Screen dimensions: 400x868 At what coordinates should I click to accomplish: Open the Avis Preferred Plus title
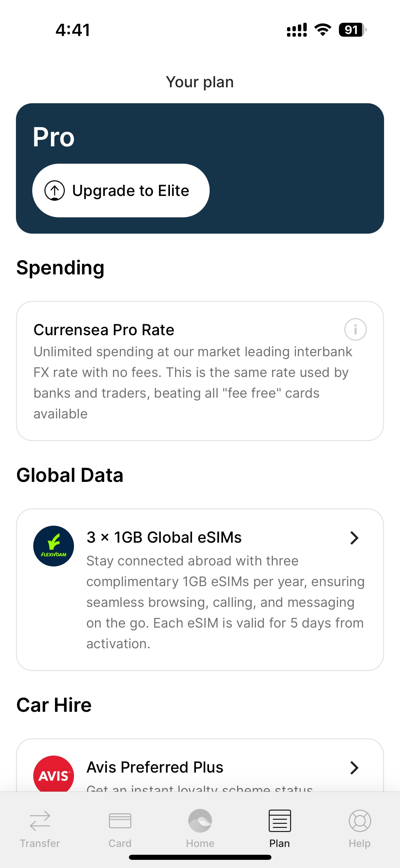(x=155, y=767)
